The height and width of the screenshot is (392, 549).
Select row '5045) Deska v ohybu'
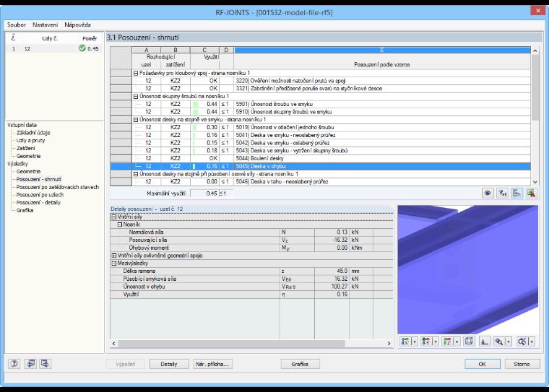320,166
